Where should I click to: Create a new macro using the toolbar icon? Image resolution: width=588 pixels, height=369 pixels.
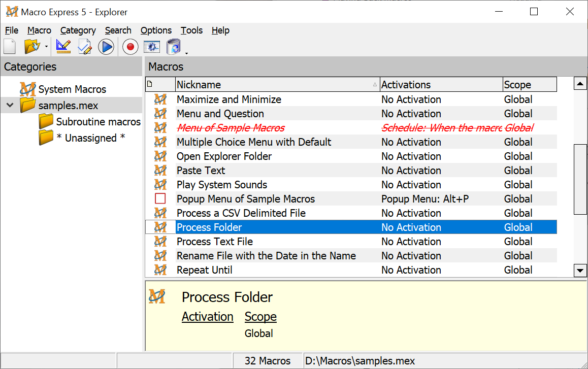pos(9,46)
